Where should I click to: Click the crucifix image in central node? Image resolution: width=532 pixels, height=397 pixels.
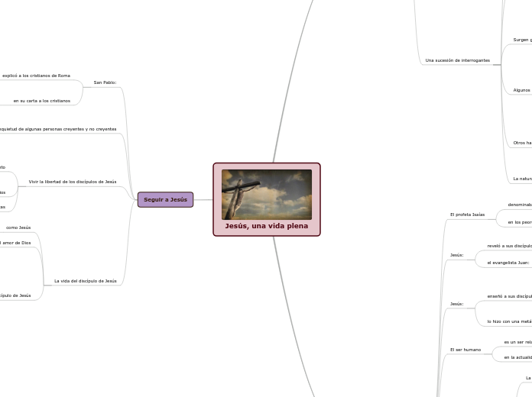point(267,195)
